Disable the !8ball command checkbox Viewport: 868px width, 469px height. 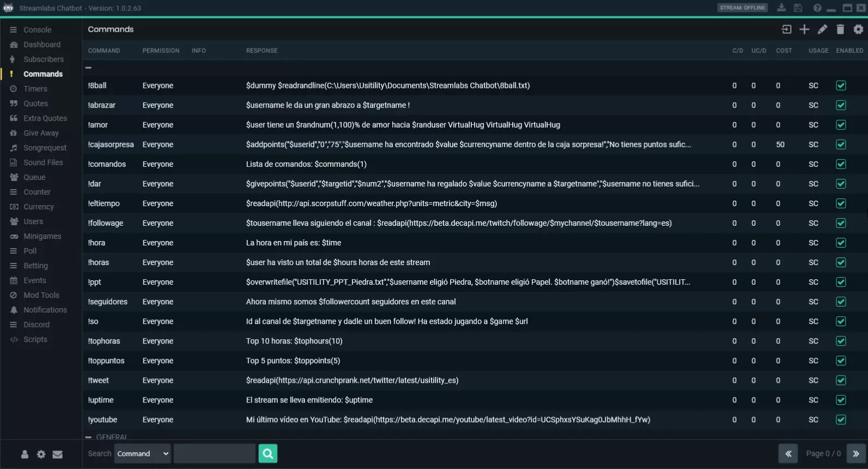click(841, 86)
